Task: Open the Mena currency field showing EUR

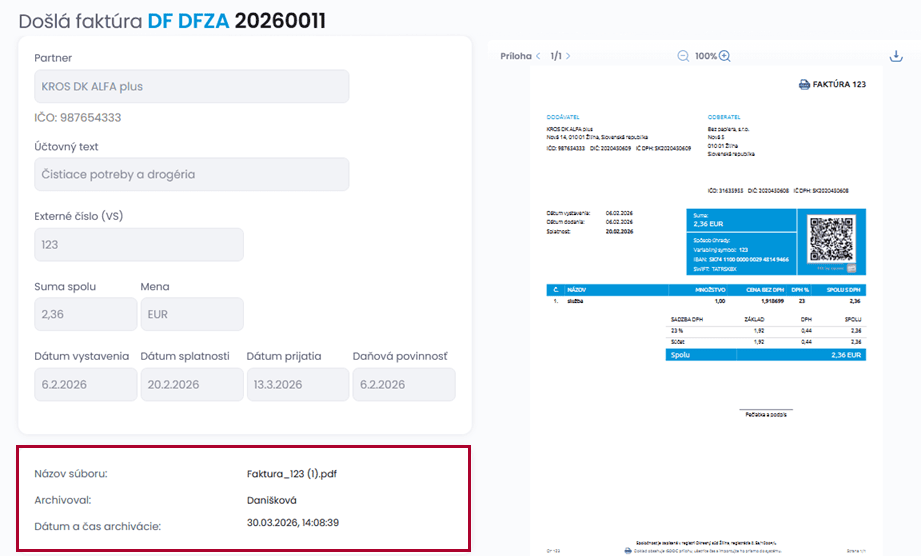Action: 191,314
